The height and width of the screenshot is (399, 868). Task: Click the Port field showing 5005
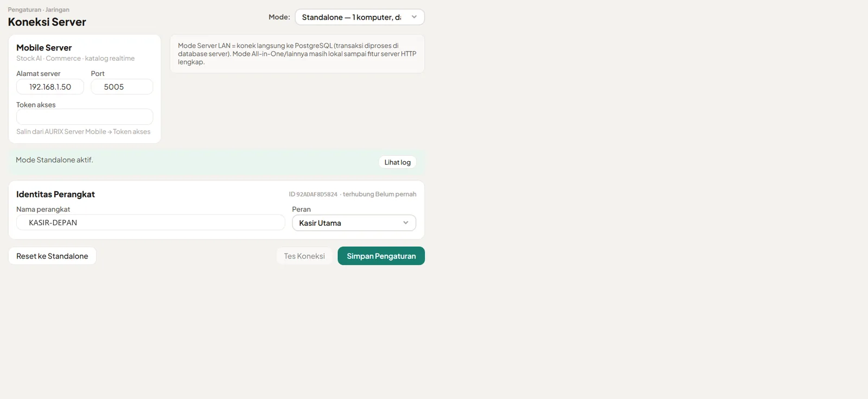point(122,87)
